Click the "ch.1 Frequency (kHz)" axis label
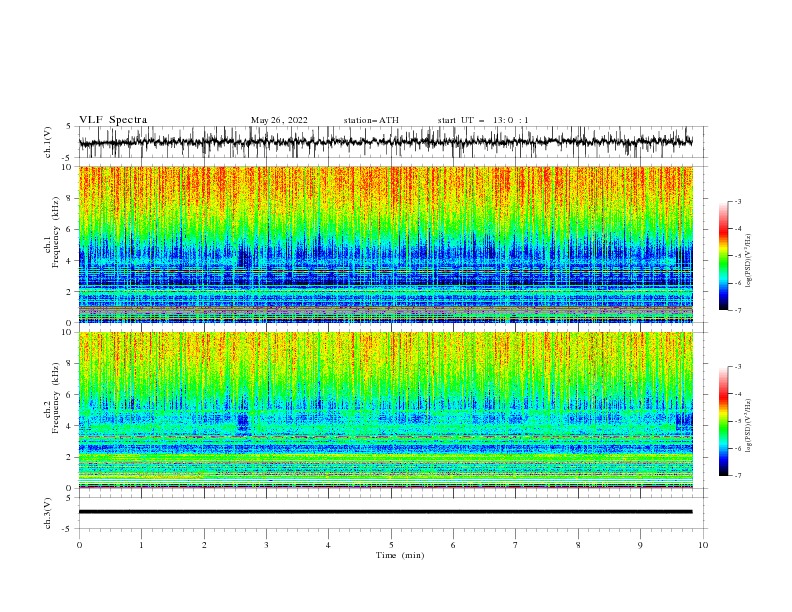792x612 pixels. tap(52, 232)
